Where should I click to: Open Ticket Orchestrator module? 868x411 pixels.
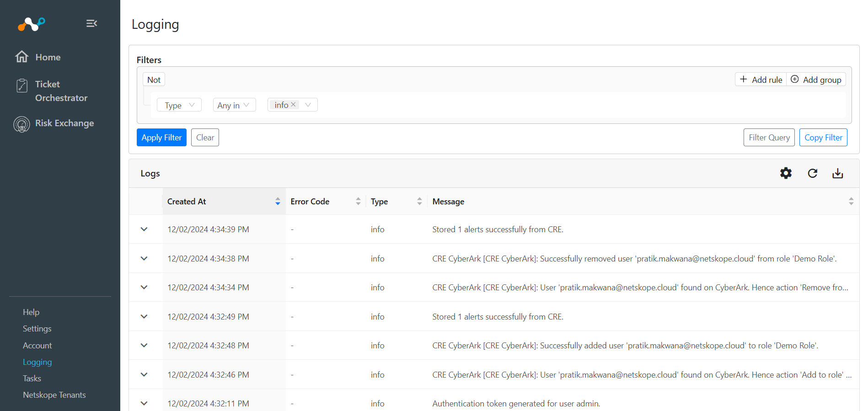61,91
